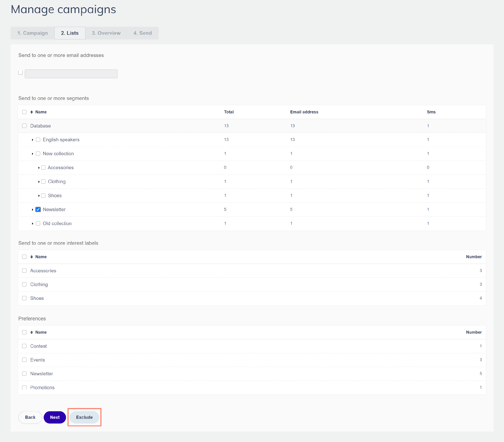Expand the Clothing sub-segment arrow
This screenshot has width=504, height=442.
[39, 182]
